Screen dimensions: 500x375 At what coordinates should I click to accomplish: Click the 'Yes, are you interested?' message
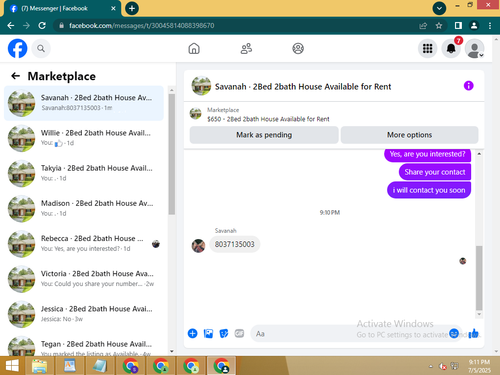427,154
